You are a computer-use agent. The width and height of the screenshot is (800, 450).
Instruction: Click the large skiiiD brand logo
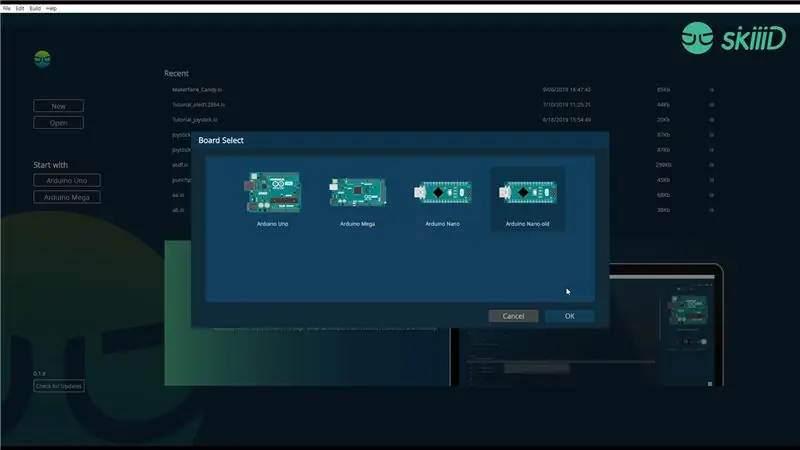click(733, 38)
